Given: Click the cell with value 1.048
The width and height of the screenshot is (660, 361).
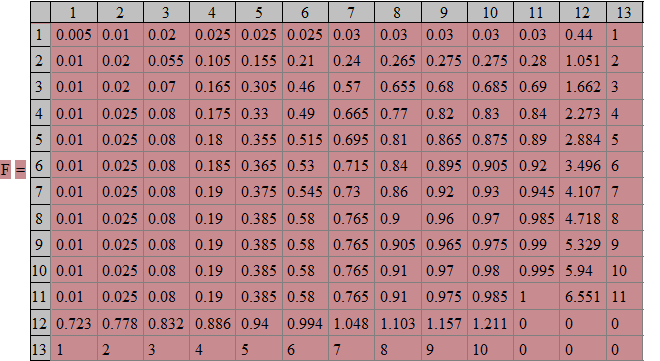Looking at the screenshot, I should click(x=351, y=323).
